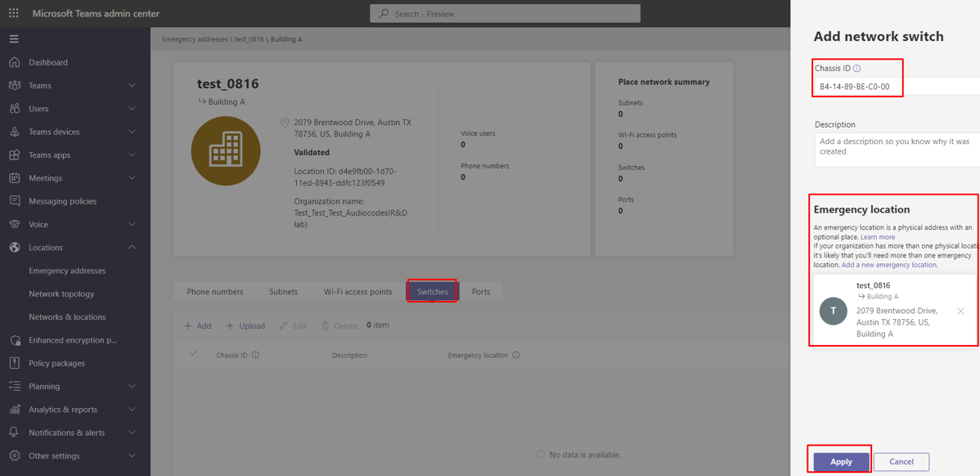The image size is (980, 476).
Task: Click the Teams sidebar icon
Action: pos(15,86)
